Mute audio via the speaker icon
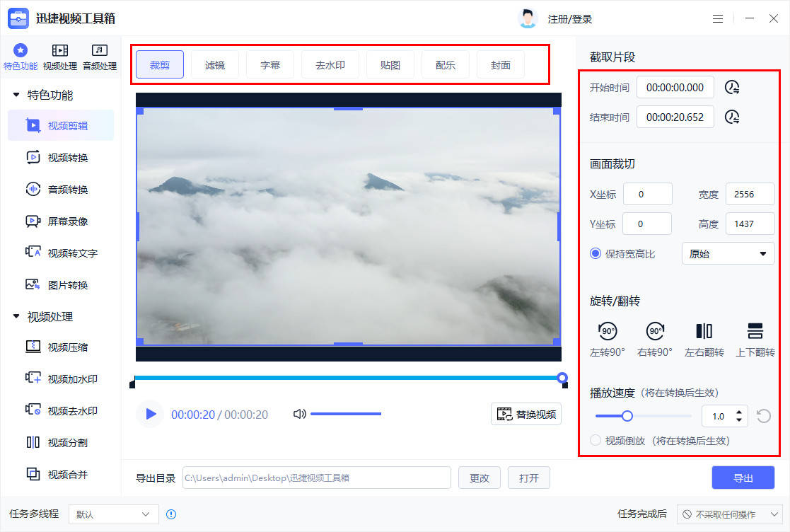 pyautogui.click(x=299, y=414)
